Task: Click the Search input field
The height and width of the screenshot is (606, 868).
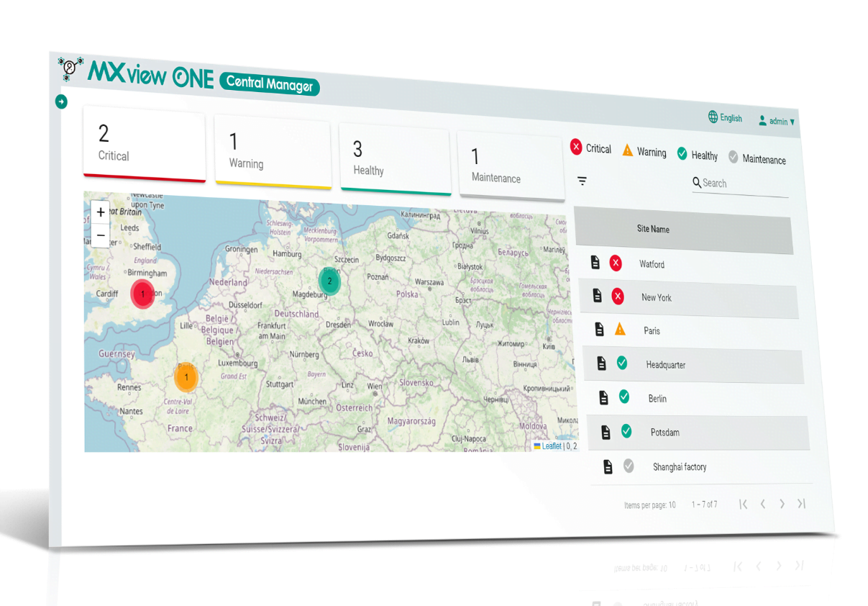Action: pos(740,184)
